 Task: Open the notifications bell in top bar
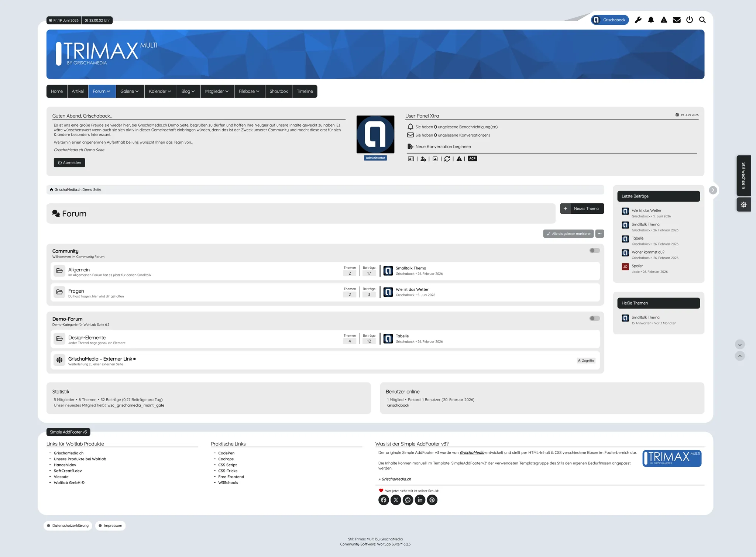click(x=651, y=20)
